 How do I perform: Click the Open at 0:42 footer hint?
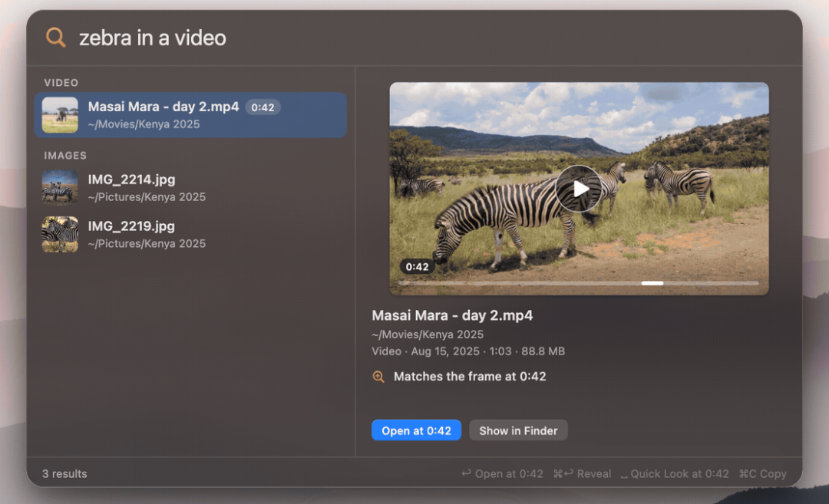coord(502,474)
